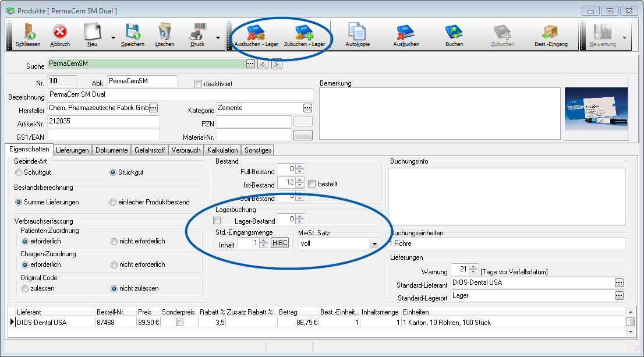This screenshot has height=357, width=644.
Task: Click the Artikel-Nr. input field
Action: [104, 121]
